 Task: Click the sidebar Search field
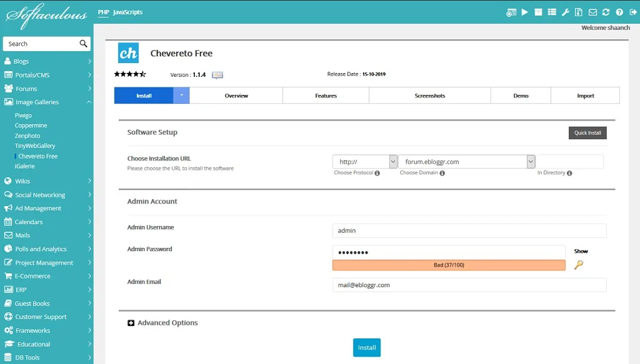[x=41, y=44]
